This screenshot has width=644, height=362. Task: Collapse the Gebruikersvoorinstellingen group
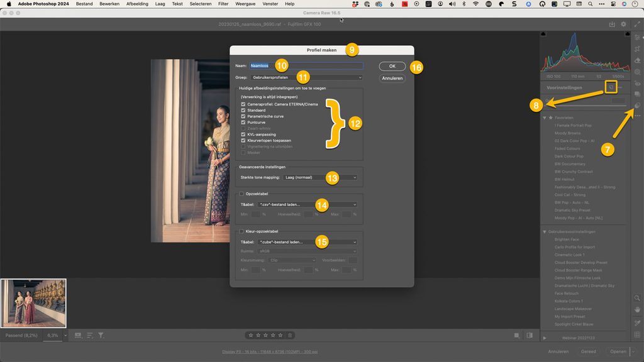coord(545,232)
